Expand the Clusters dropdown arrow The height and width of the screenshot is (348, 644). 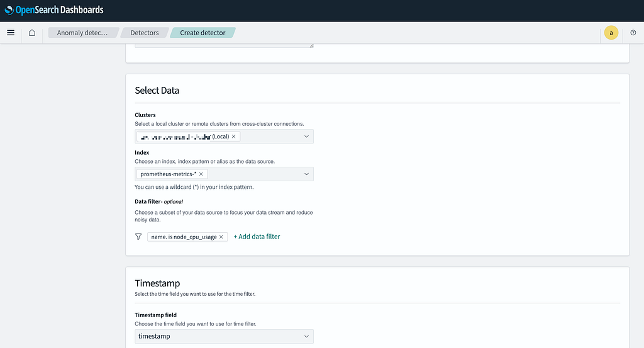click(x=306, y=137)
